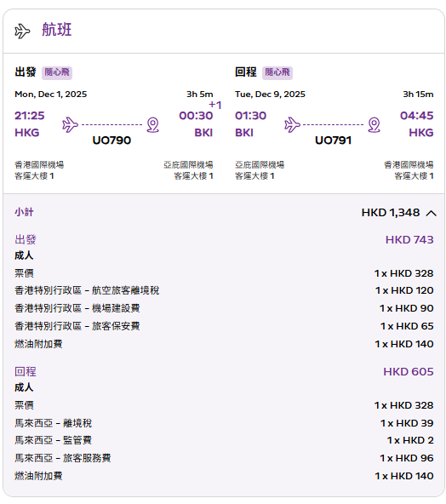Click the HKG code under 04:45
Viewport: 446px width, 504px height.
[421, 133]
